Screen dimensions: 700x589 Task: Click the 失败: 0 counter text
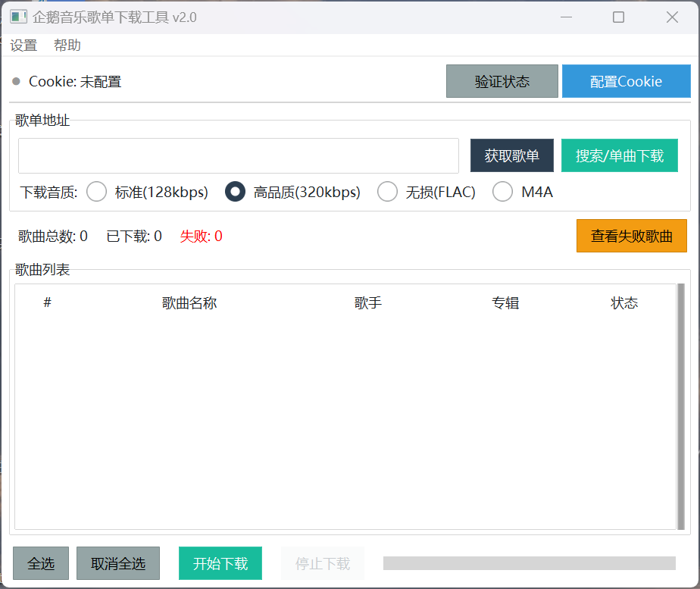(201, 236)
